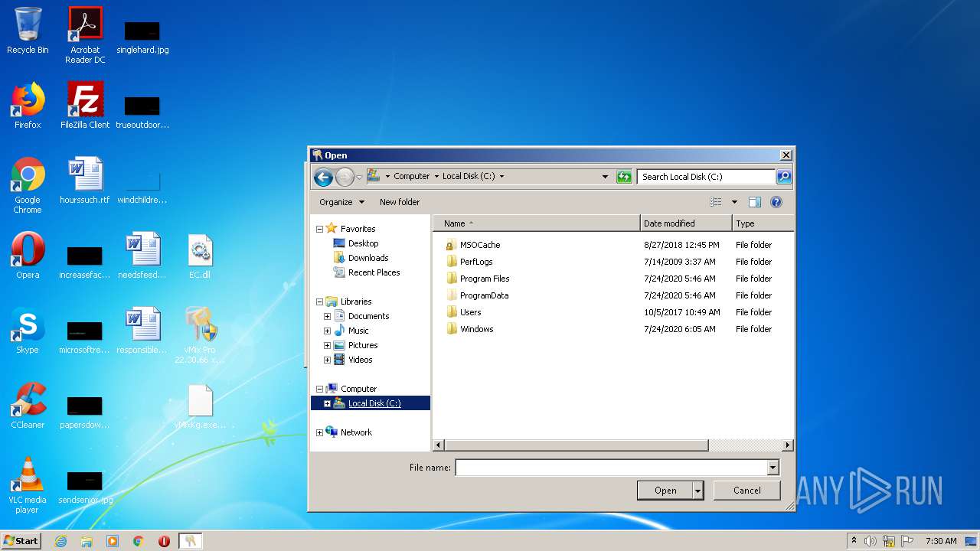Image resolution: width=980 pixels, height=551 pixels.
Task: Click Computer in address breadcrumb
Action: 411,176
